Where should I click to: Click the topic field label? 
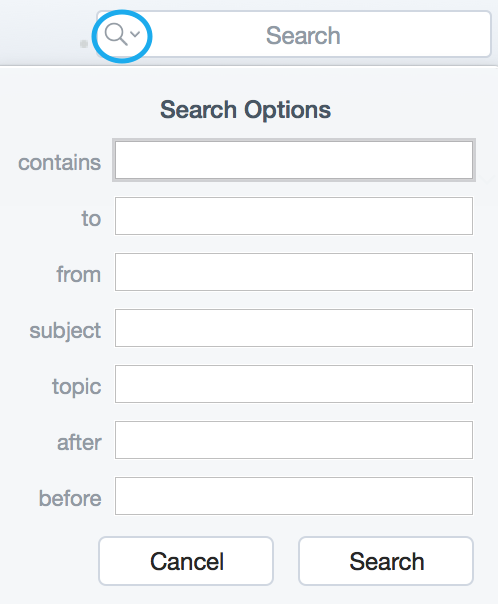point(77,386)
